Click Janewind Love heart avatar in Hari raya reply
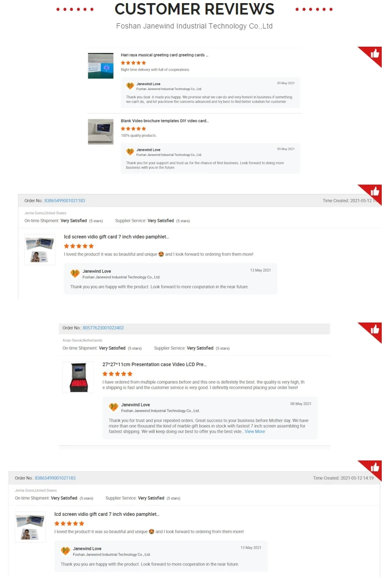This screenshot has width=389, height=588. pos(130,86)
